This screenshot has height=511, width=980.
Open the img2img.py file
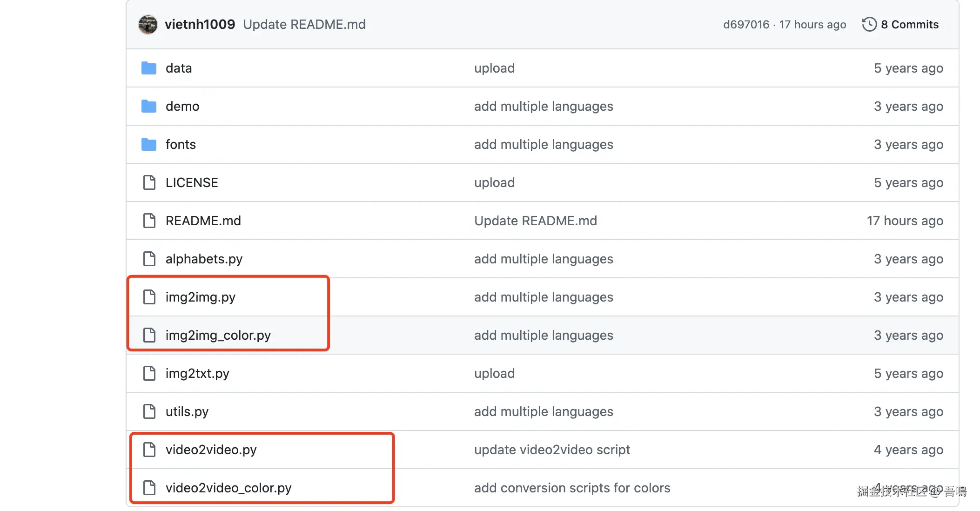coord(200,297)
